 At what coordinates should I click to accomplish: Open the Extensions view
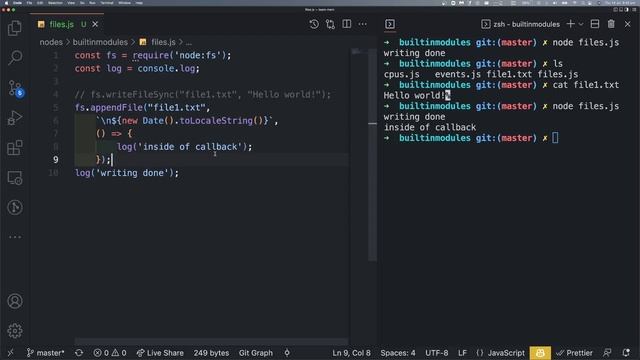(15, 147)
